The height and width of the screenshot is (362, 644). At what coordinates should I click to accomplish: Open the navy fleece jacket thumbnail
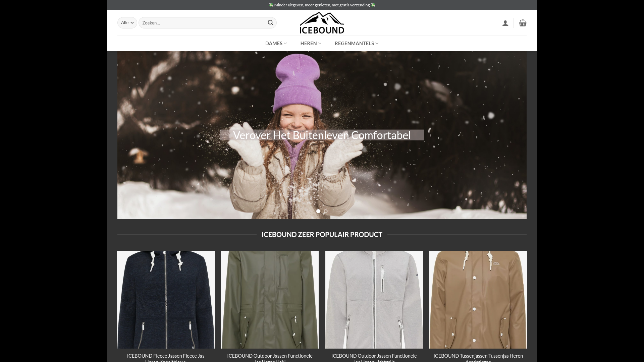pyautogui.click(x=166, y=300)
